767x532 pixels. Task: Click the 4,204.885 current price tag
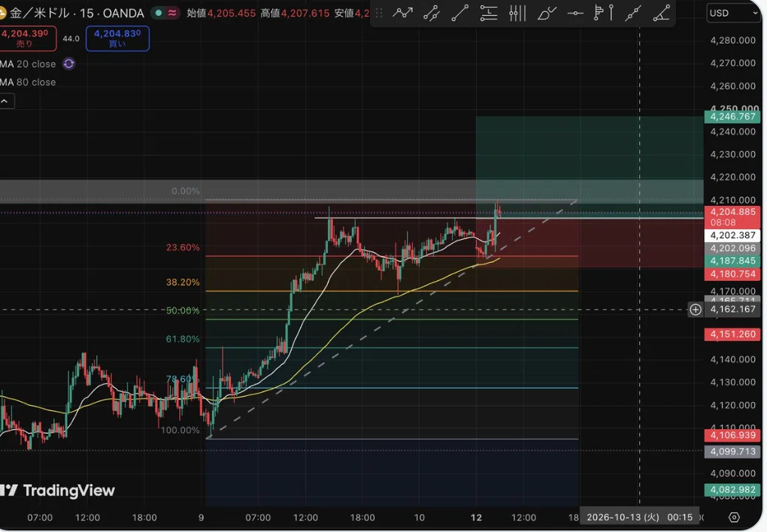[x=732, y=216]
